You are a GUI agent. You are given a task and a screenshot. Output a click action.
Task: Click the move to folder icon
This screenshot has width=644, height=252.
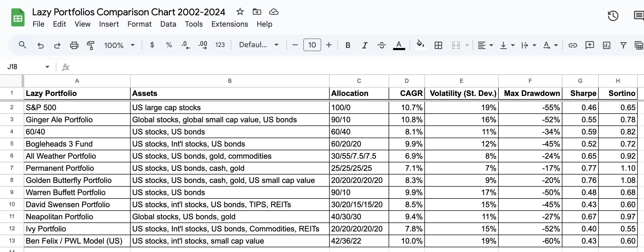(x=257, y=12)
